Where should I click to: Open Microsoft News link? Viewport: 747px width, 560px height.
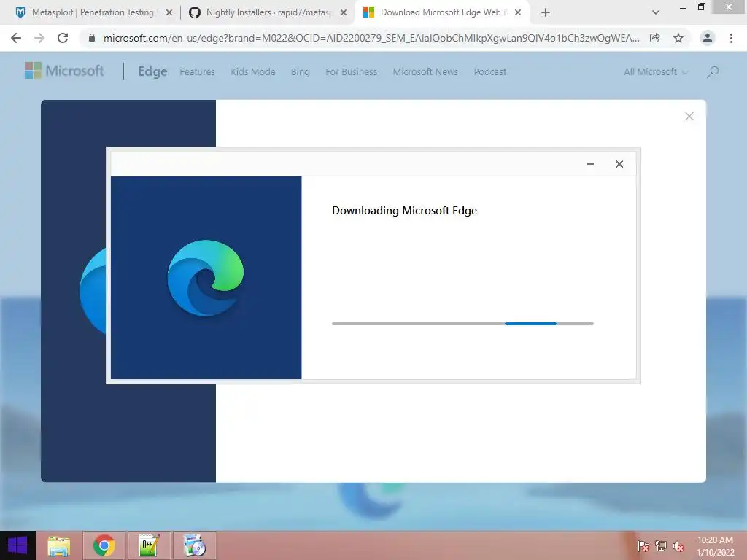(x=425, y=72)
